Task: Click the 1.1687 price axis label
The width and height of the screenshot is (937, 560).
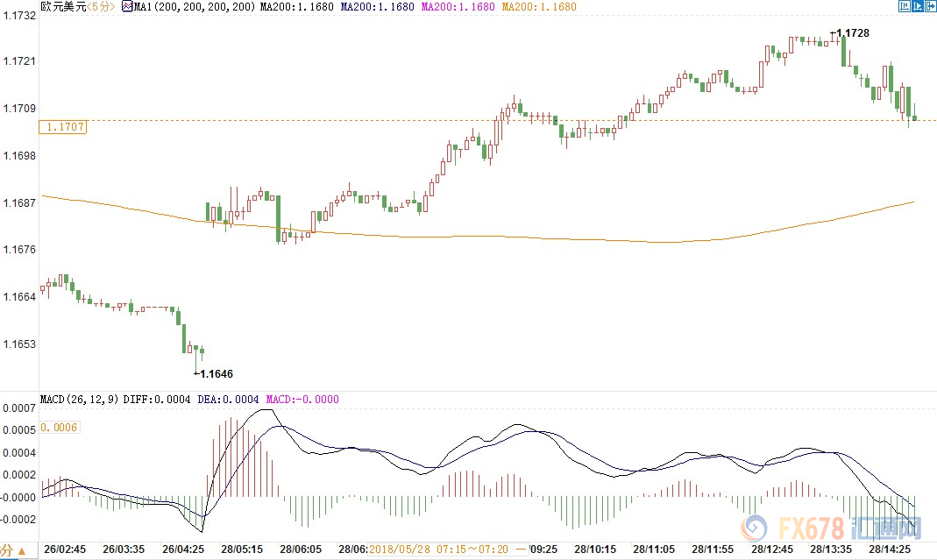Action: [19, 202]
